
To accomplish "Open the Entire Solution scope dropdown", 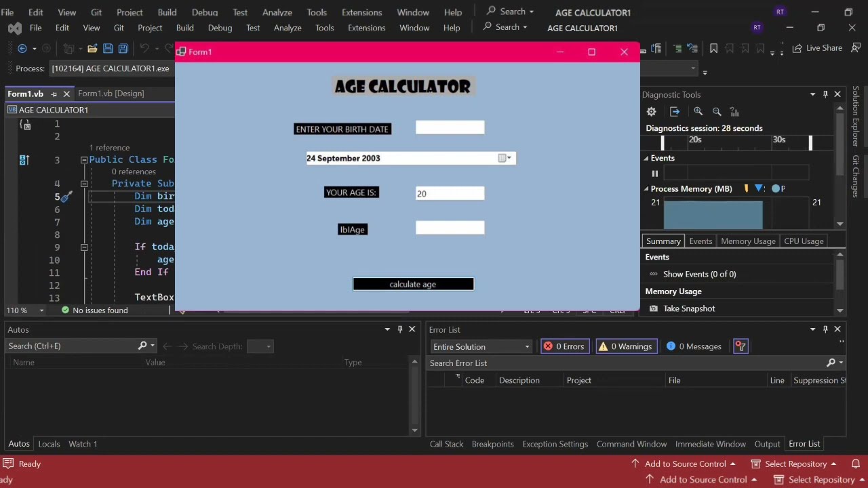I will (481, 346).
